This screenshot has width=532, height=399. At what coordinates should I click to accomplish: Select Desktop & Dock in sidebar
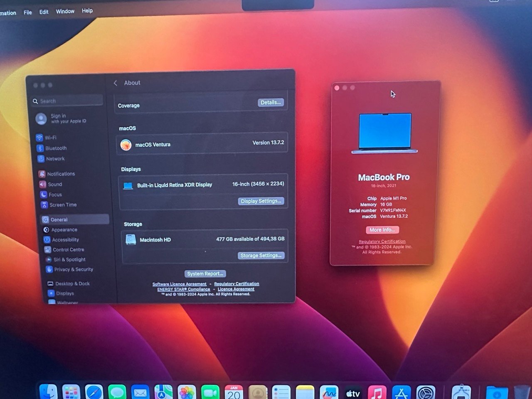pyautogui.click(x=69, y=283)
